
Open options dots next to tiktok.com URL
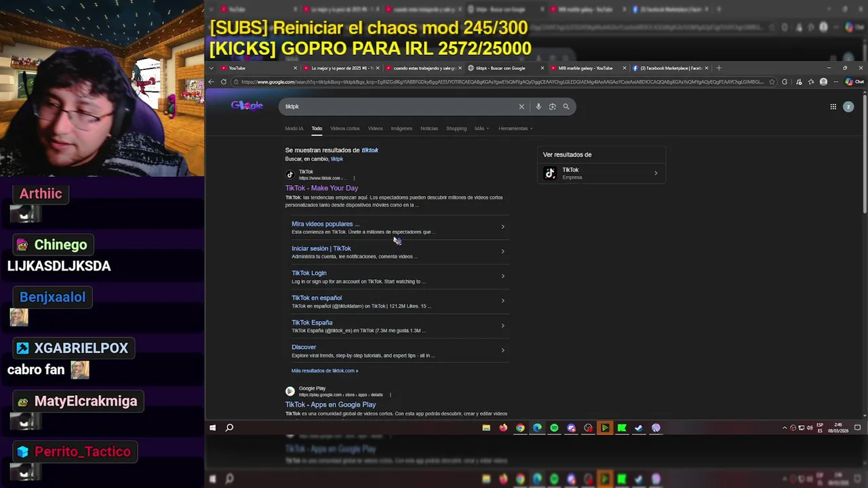353,178
